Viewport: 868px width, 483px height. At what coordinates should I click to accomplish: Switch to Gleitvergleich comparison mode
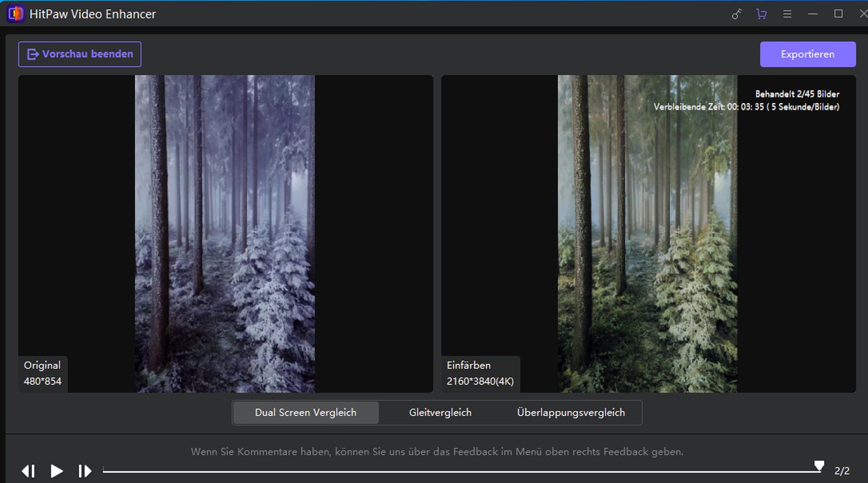[x=440, y=413]
